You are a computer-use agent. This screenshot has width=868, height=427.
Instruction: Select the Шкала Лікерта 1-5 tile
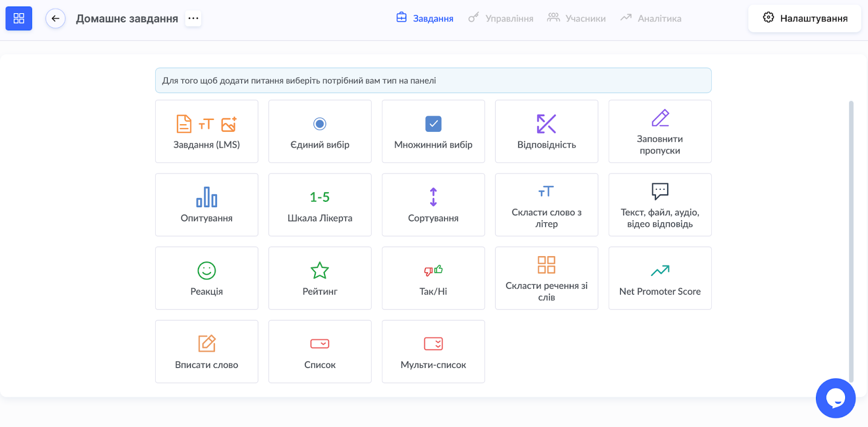pyautogui.click(x=320, y=205)
